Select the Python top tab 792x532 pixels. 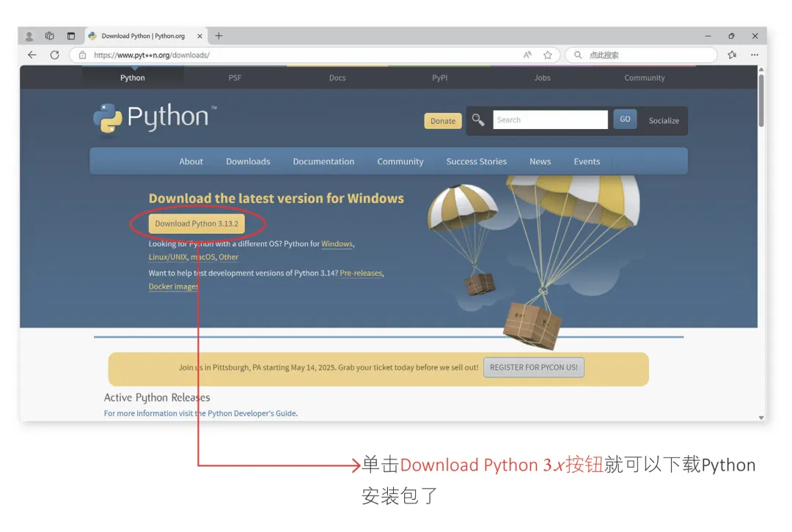(132, 78)
